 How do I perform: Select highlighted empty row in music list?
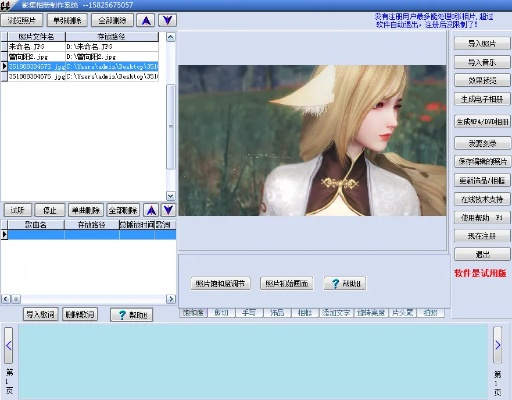88,235
